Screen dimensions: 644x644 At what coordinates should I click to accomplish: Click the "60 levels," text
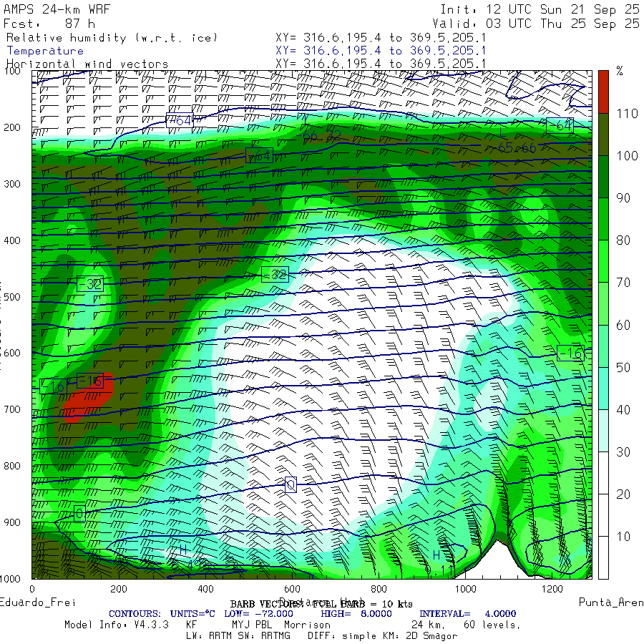click(492, 625)
